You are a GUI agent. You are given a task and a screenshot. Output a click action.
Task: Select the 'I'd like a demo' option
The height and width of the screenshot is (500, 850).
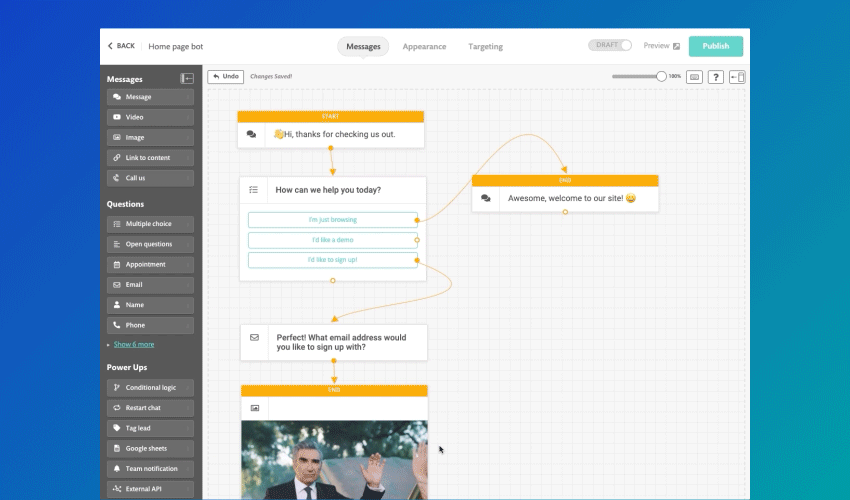tap(332, 240)
